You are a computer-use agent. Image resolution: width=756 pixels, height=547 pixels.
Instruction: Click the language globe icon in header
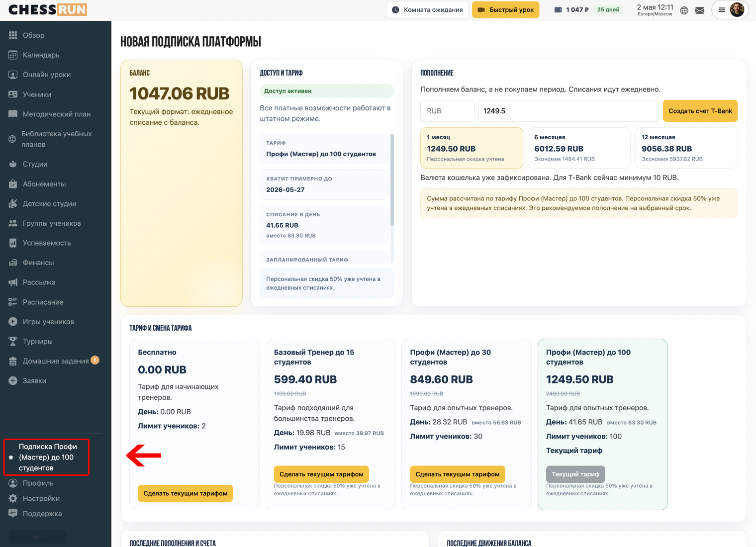coord(684,10)
